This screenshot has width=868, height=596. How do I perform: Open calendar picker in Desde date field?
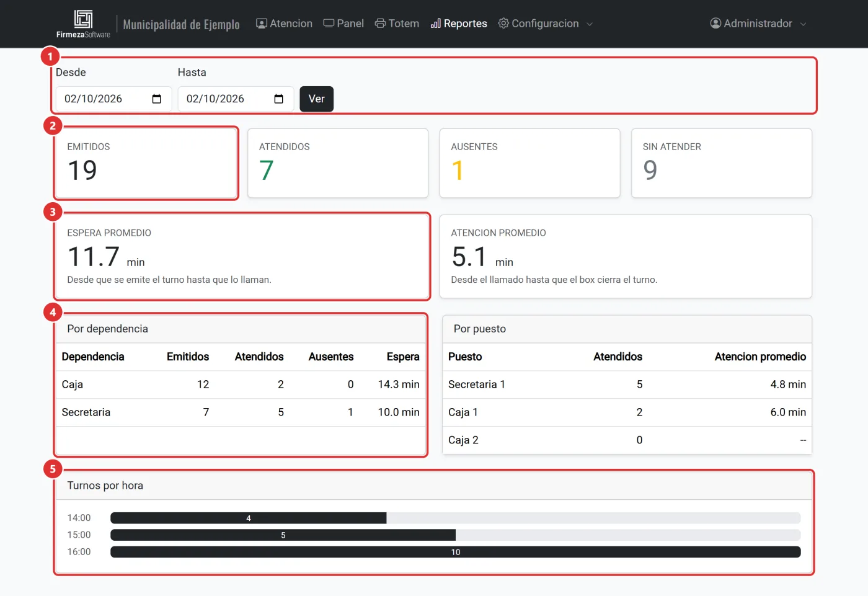click(x=157, y=99)
